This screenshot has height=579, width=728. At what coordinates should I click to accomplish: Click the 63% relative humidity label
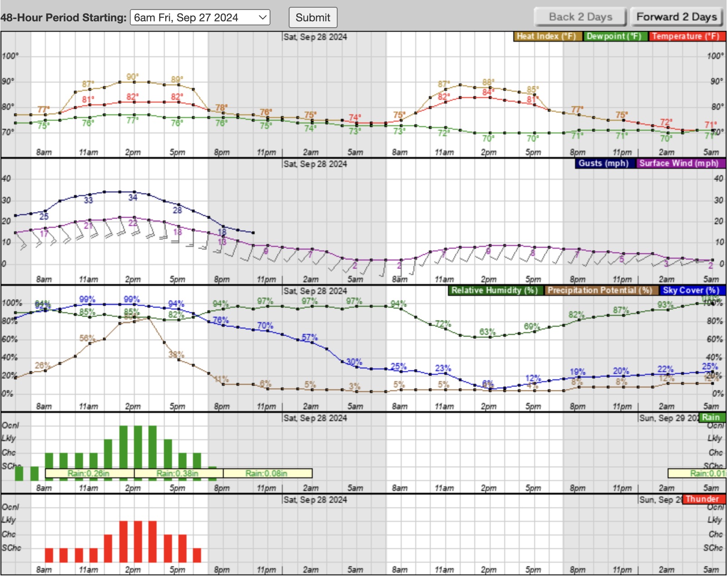[x=487, y=332]
